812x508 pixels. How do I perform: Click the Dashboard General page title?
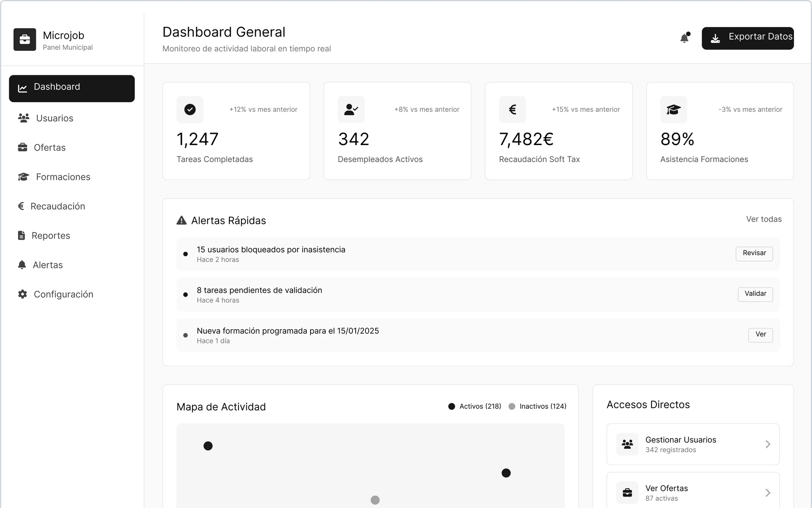coord(224,32)
